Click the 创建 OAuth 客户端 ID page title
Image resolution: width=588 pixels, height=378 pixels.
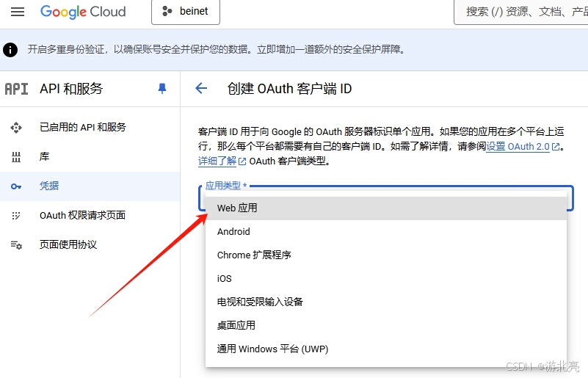[x=289, y=89]
